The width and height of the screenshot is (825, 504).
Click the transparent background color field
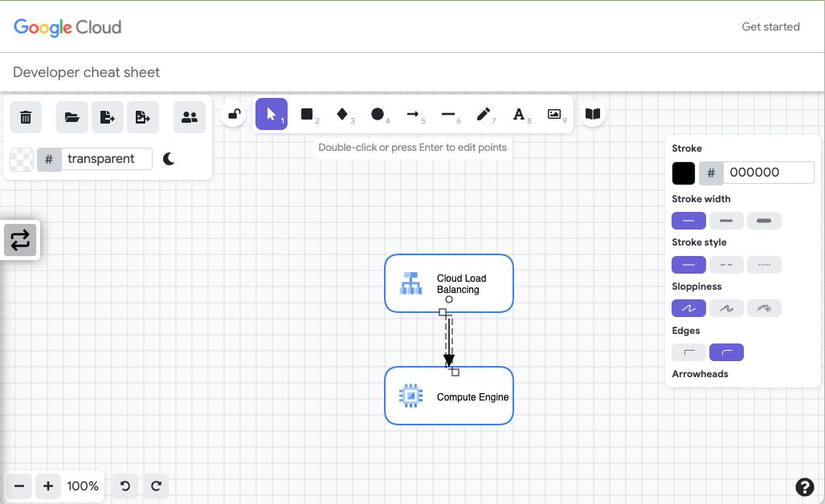click(107, 159)
